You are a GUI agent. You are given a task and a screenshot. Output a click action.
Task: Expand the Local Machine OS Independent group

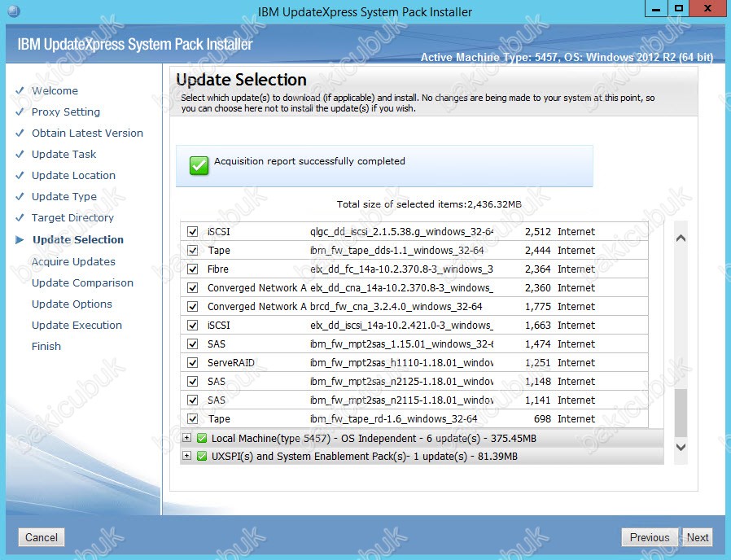click(186, 438)
